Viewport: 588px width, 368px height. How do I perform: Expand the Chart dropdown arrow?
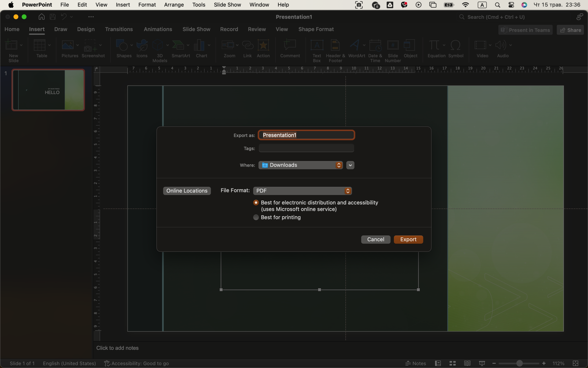(x=209, y=45)
